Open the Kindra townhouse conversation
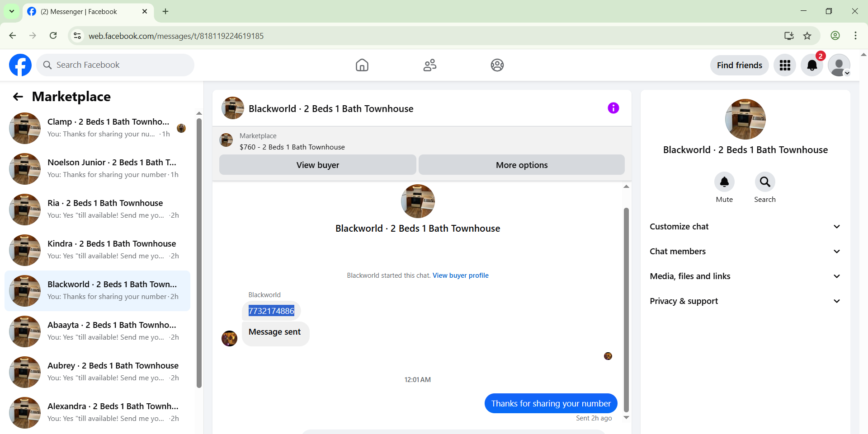The image size is (868, 434). click(x=97, y=250)
